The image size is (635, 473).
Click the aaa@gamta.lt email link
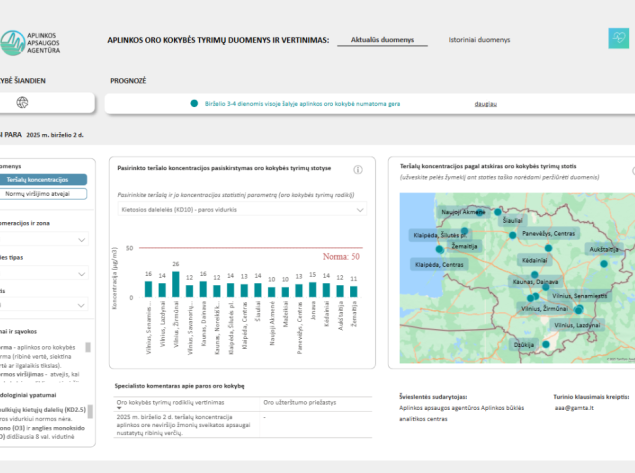[x=574, y=408]
